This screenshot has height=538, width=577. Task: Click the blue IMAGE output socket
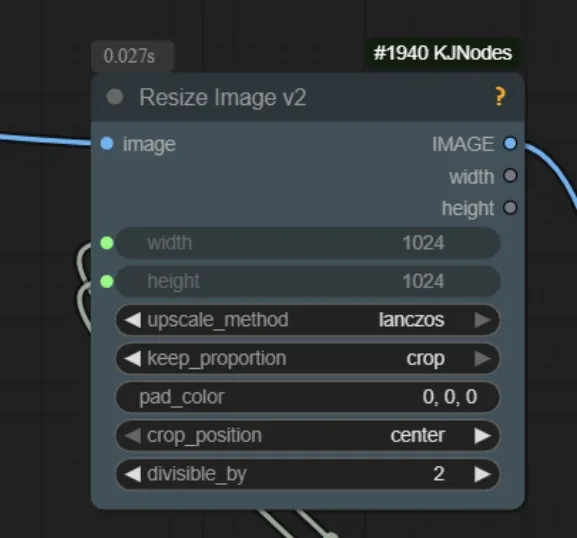pyautogui.click(x=510, y=144)
